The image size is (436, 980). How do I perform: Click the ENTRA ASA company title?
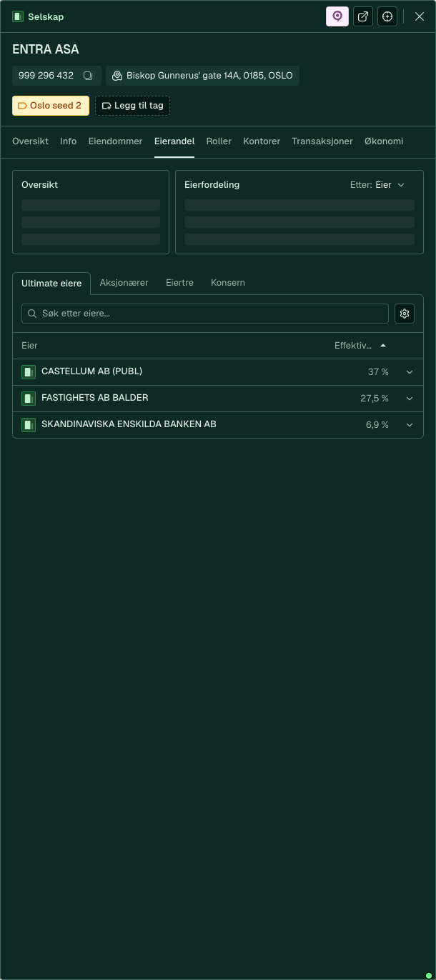(46, 49)
